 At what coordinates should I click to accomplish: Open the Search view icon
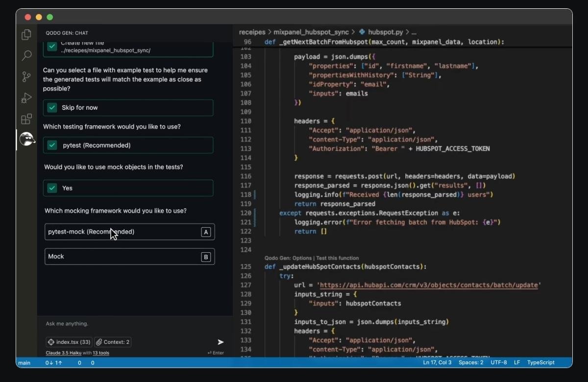coord(26,56)
